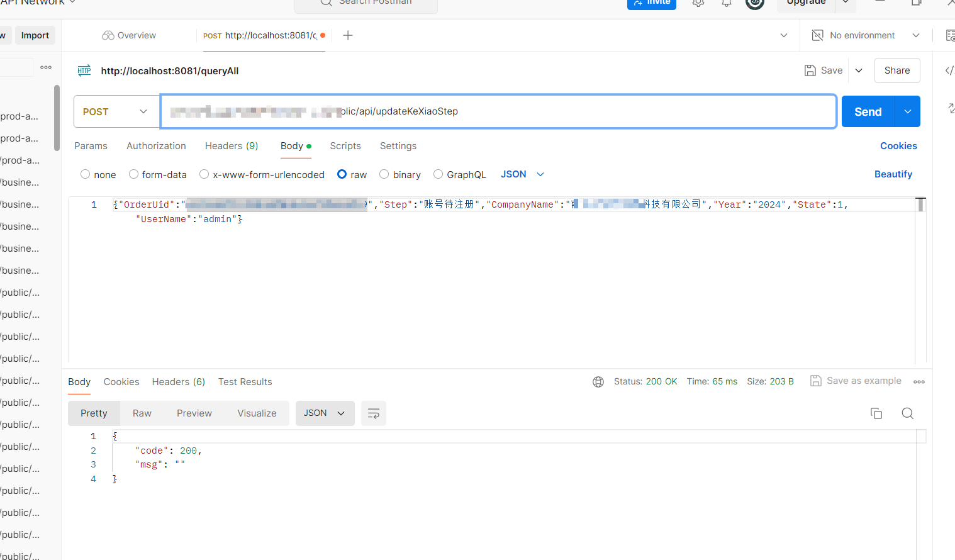Image resolution: width=955 pixels, height=560 pixels.
Task: Change raw body language from JSON
Action: pyautogui.click(x=522, y=174)
